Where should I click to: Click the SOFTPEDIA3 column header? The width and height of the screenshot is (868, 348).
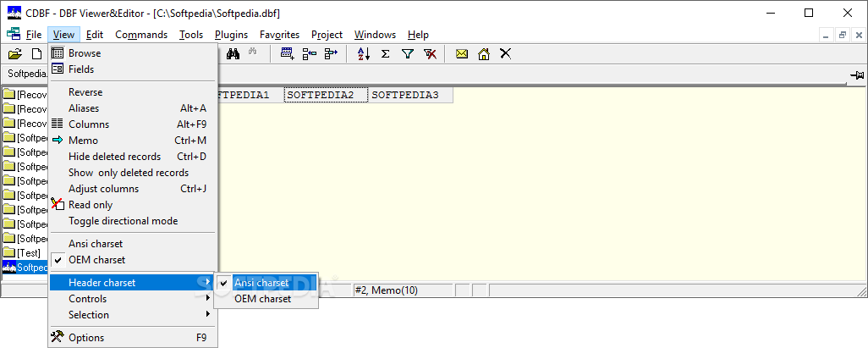411,95
